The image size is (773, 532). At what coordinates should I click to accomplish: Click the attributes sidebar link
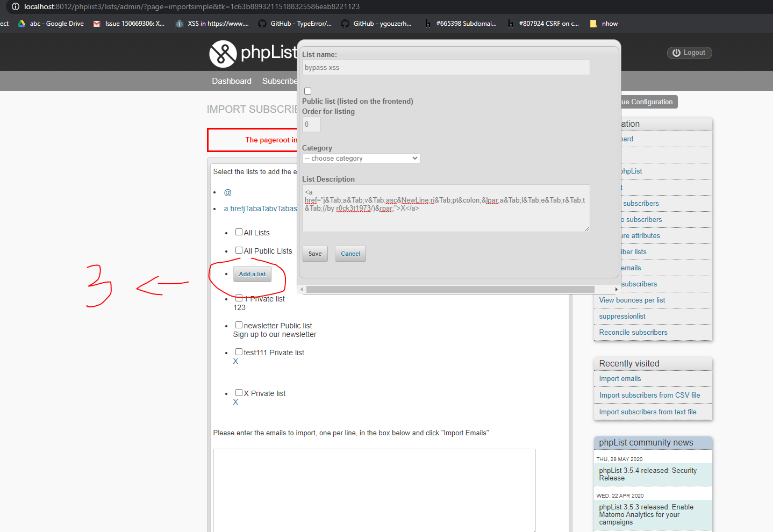(641, 236)
